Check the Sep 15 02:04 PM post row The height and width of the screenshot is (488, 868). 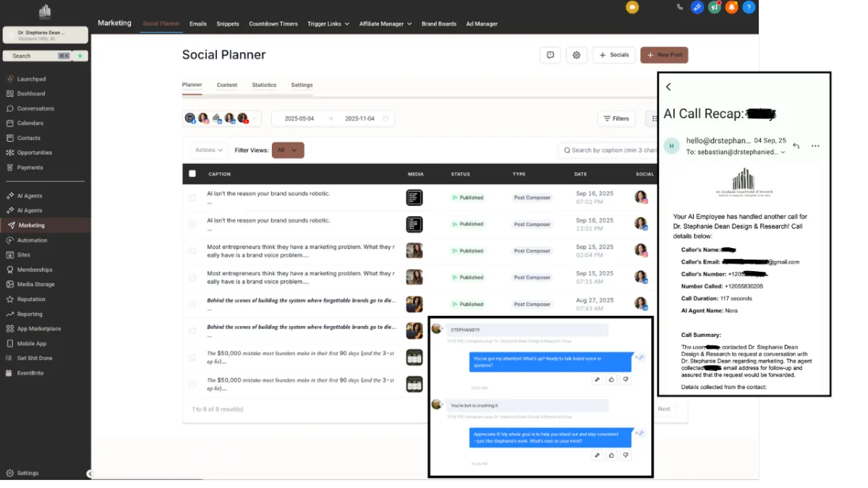(x=192, y=251)
